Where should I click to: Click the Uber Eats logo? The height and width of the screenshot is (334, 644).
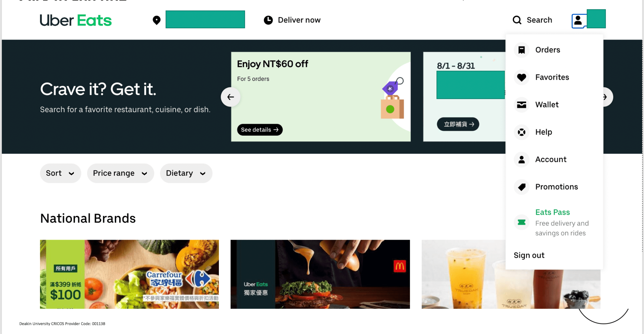pyautogui.click(x=75, y=20)
